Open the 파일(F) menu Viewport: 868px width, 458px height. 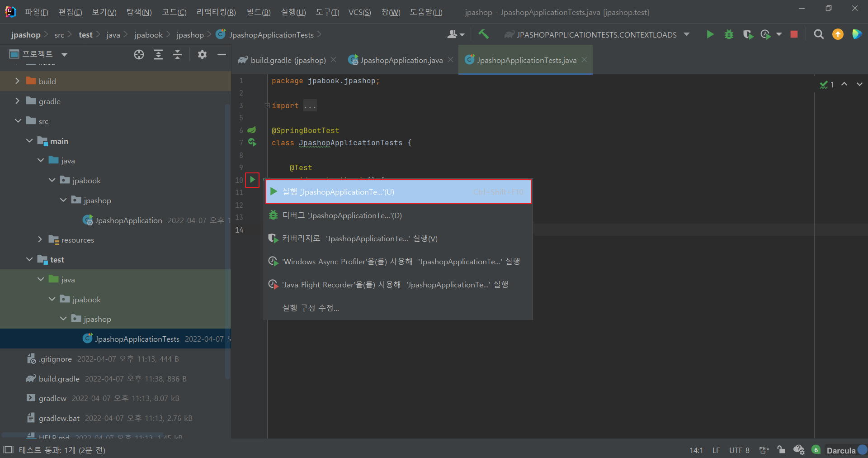[x=37, y=12]
